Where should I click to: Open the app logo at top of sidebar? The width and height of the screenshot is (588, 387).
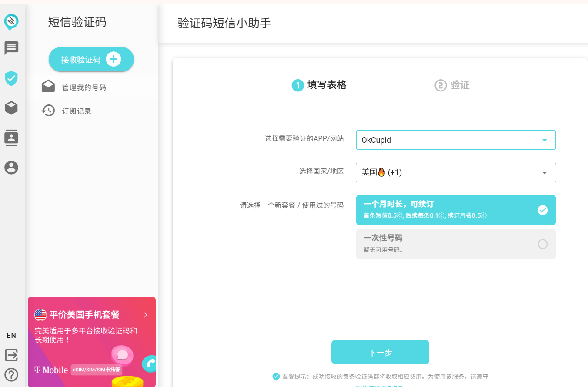[11, 22]
